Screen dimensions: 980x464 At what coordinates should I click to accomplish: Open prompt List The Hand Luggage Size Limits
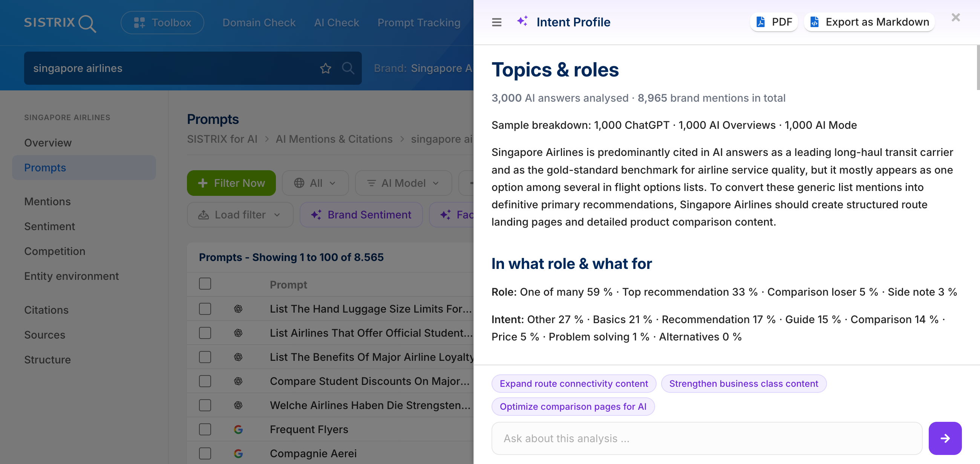click(371, 309)
